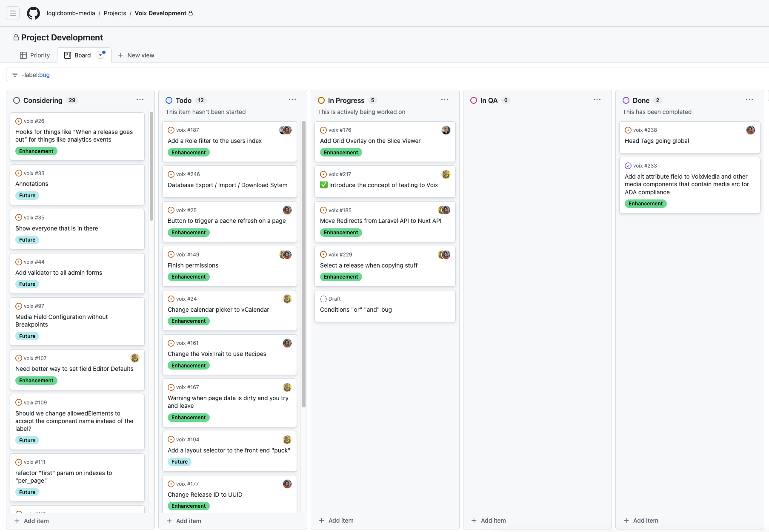
Task: Click the Draft icon on Conditions card
Action: [x=323, y=299]
